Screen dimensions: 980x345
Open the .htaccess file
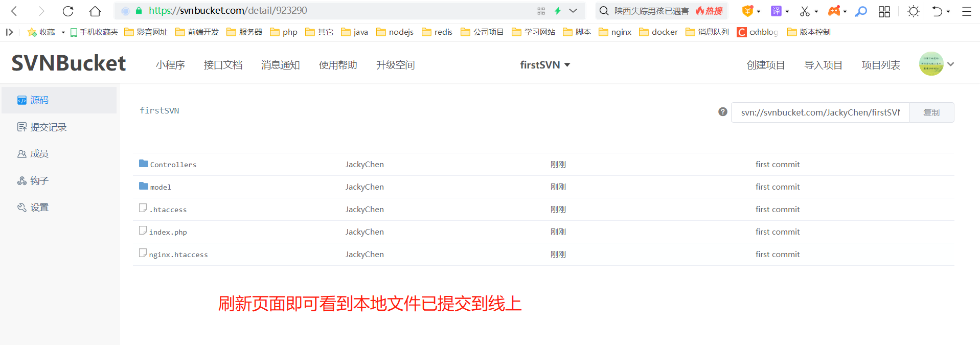click(168, 210)
